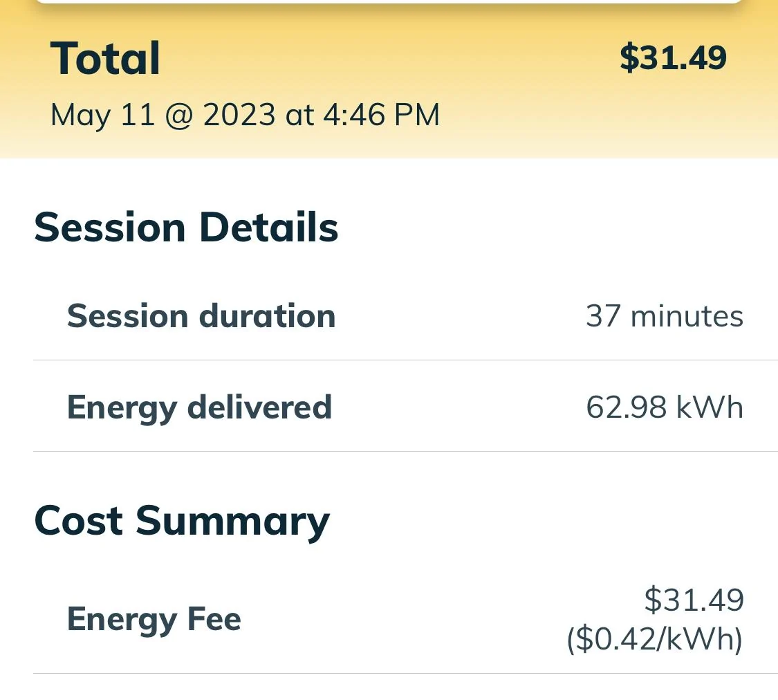This screenshot has width=778, height=700.
Task: Tap empty yellow area between Total and price
Action: [387, 59]
